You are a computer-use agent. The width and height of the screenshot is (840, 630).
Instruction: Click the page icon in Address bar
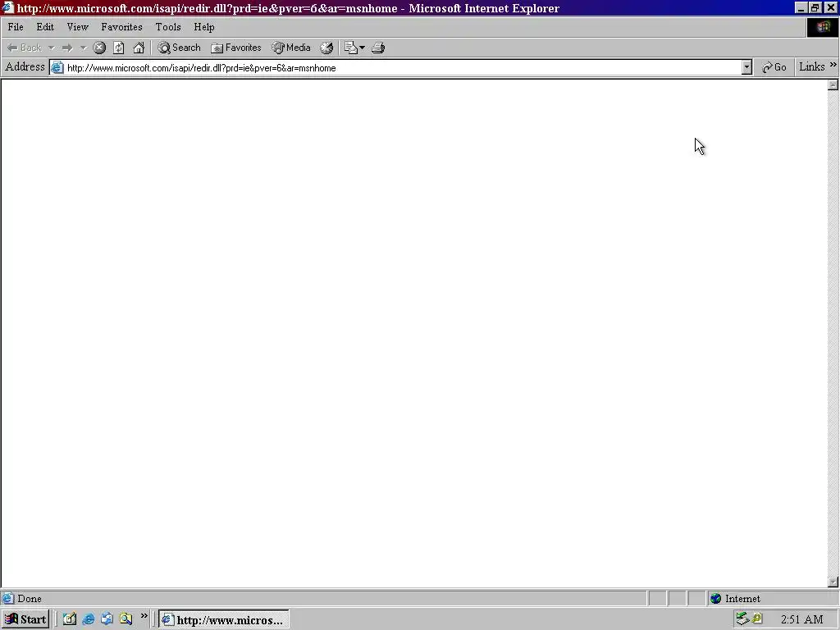pyautogui.click(x=57, y=67)
